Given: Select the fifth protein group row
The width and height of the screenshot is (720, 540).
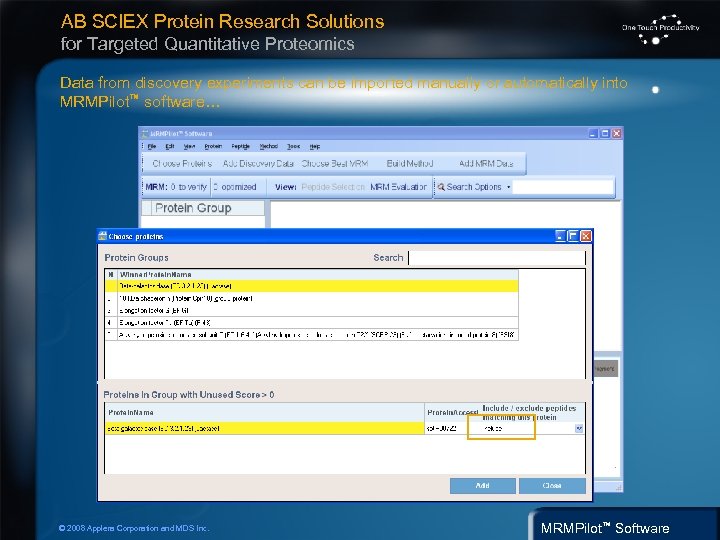Looking at the screenshot, I should coord(312,334).
